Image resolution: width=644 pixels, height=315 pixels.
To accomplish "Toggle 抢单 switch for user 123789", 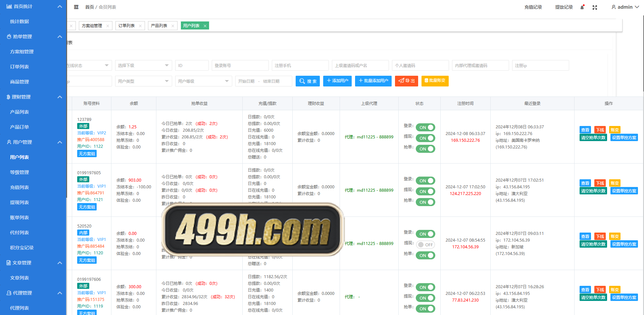I will [x=426, y=149].
